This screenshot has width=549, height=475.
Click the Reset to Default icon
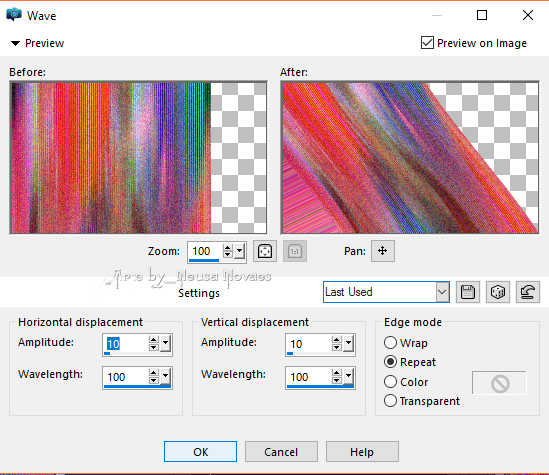pos(528,292)
